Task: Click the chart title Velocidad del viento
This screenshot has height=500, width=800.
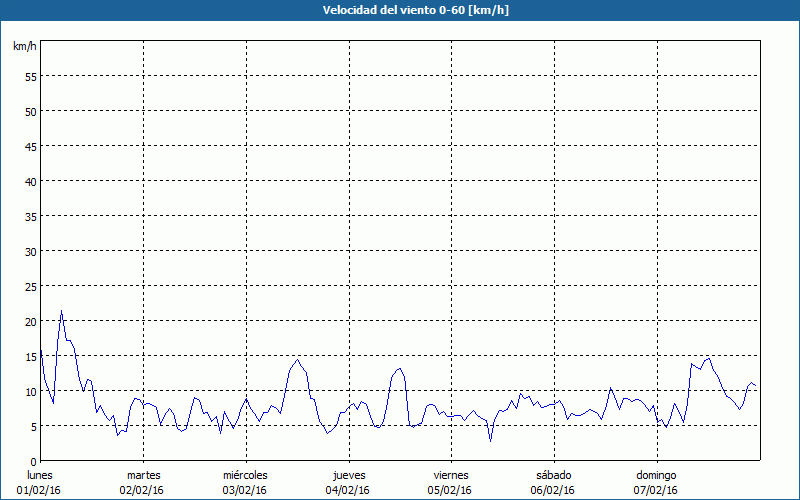Action: [x=399, y=10]
